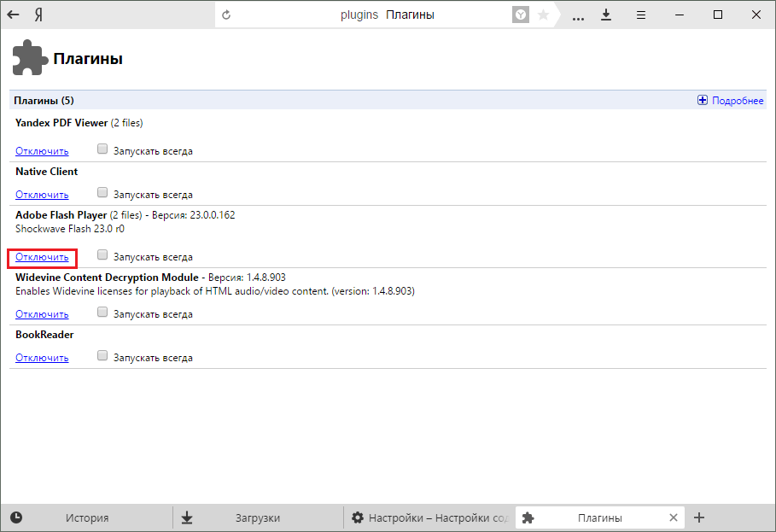This screenshot has width=776, height=532.
Task: Disable the Adobe Flash Player plugin
Action: [42, 257]
